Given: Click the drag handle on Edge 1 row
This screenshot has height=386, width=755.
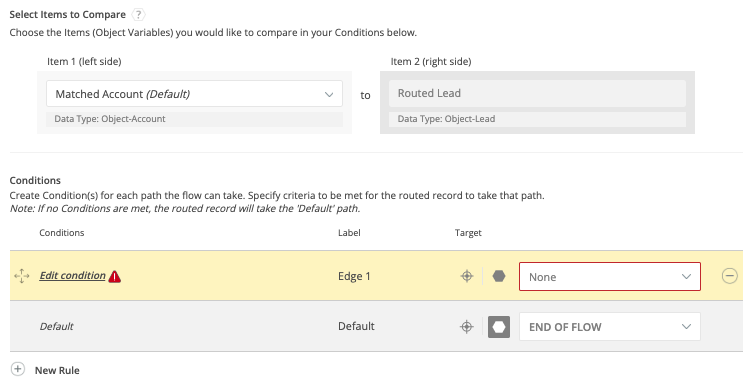Looking at the screenshot, I should click(x=22, y=276).
